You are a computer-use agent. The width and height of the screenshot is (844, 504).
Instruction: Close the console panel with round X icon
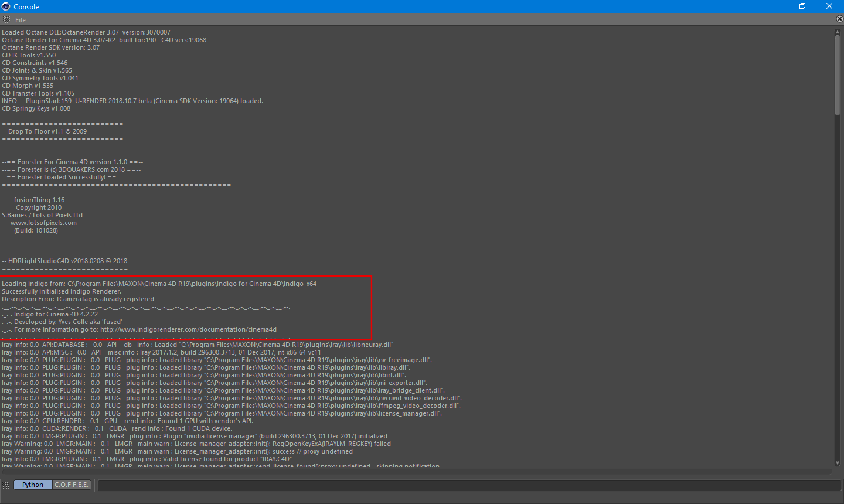point(839,19)
